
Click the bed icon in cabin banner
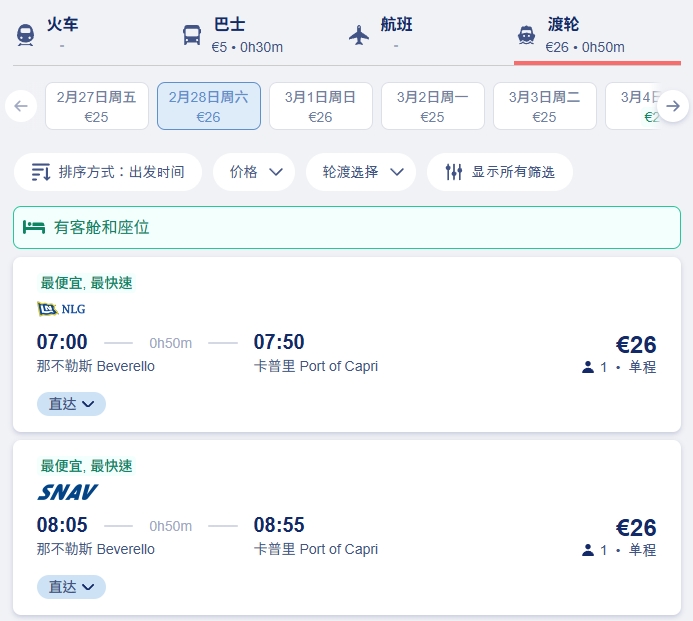(35, 228)
